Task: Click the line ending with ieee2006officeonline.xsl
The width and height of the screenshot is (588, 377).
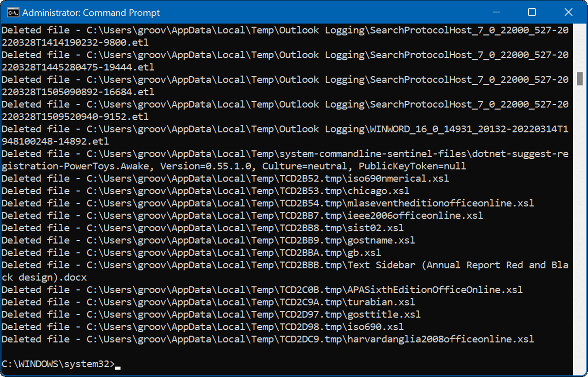Action: pos(242,215)
